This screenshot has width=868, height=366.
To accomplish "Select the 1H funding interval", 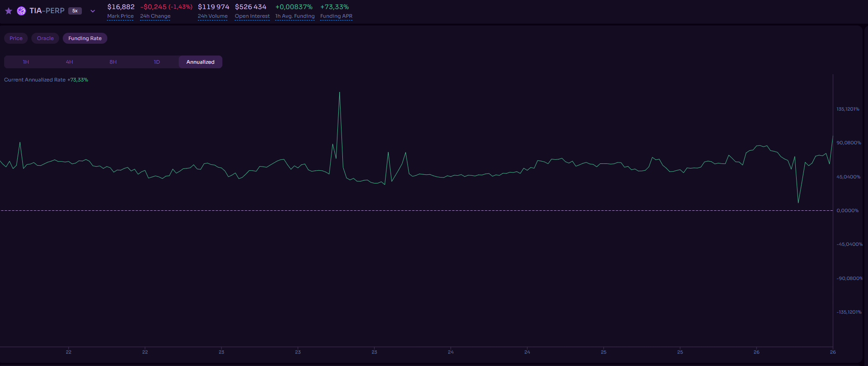I will (x=26, y=62).
